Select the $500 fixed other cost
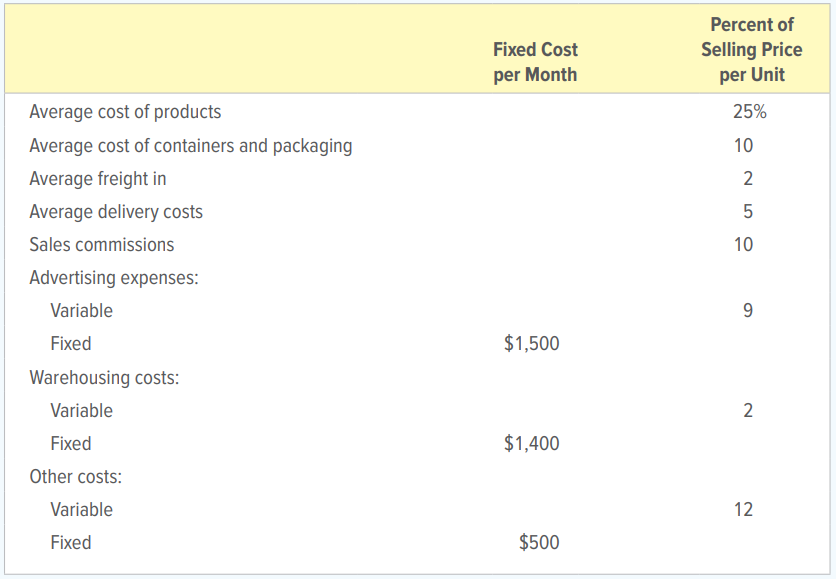 (x=539, y=543)
